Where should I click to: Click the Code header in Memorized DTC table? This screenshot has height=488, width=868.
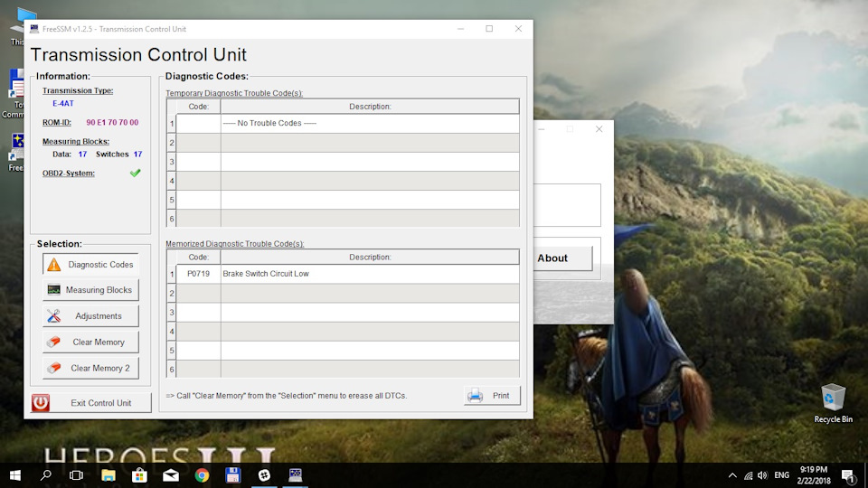198,257
